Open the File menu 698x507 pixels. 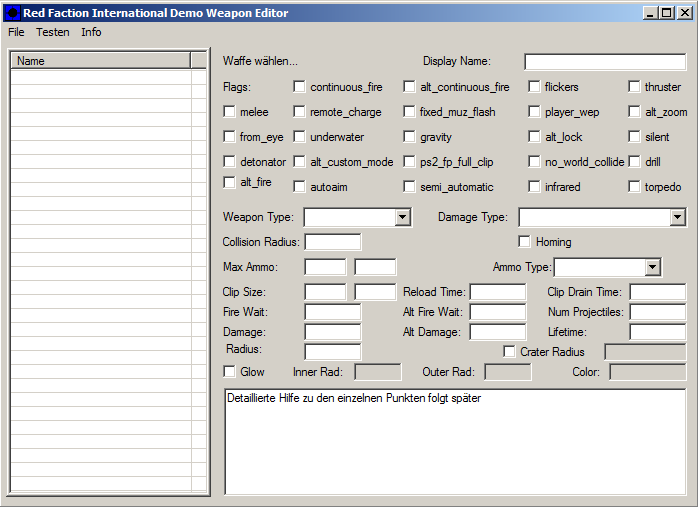(x=16, y=32)
